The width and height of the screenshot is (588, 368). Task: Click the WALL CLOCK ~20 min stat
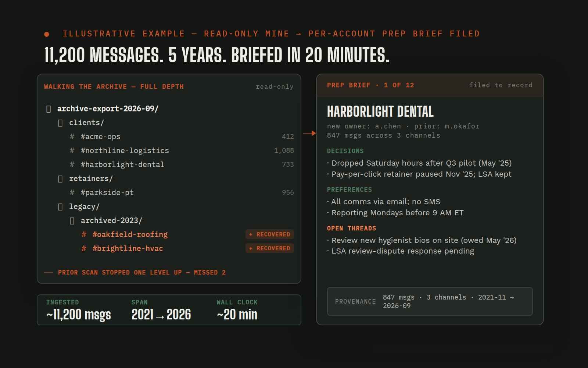tap(237, 310)
